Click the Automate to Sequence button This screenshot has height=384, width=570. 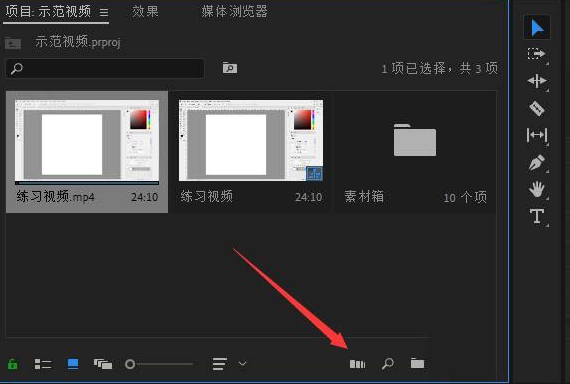click(357, 364)
